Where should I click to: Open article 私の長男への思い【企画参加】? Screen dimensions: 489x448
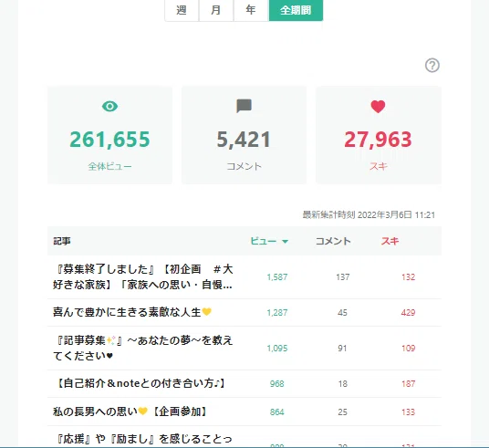pos(130,412)
